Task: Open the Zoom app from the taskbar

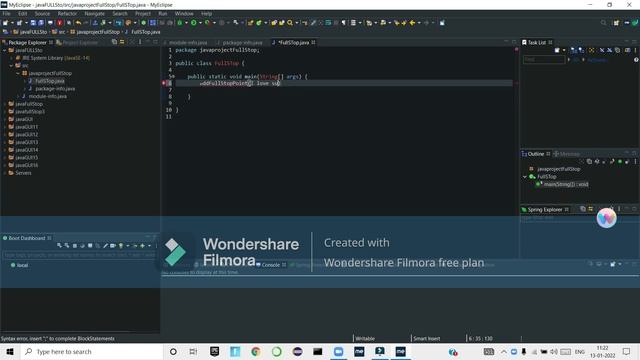Action: click(x=338, y=352)
